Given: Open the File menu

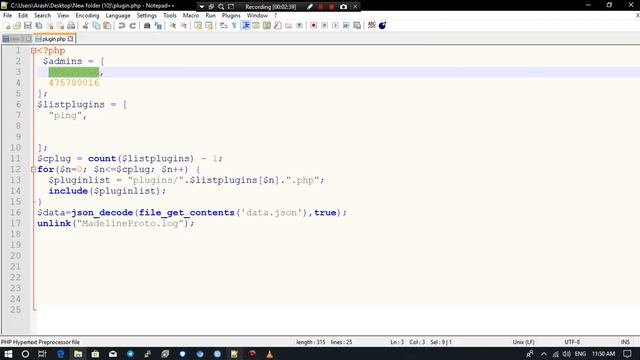Looking at the screenshot, I should 7,16.
